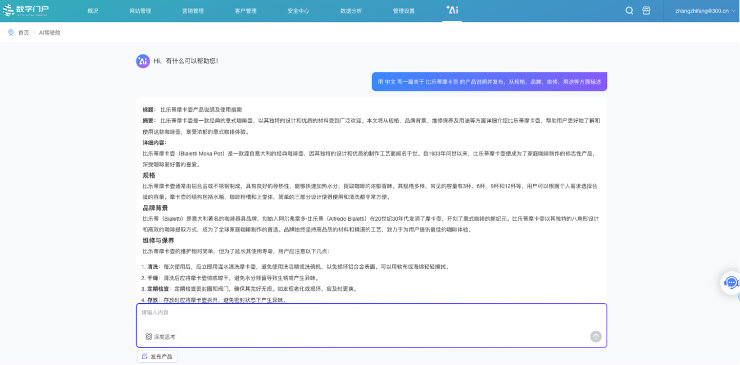The height and width of the screenshot is (365, 740).
Task: Open the search icon in header
Action: [629, 10]
